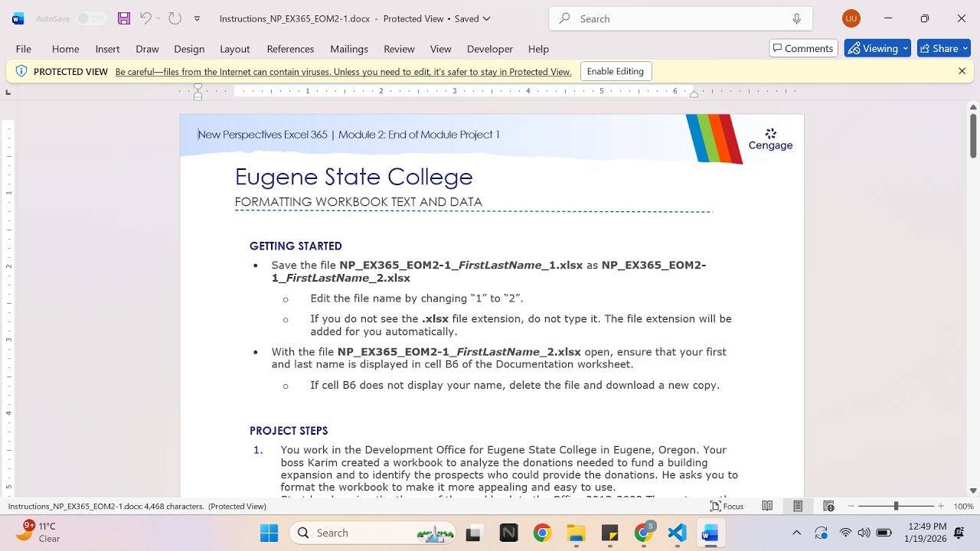980x551 pixels.
Task: Click the Wi-Fi network tray icon
Action: [x=845, y=533]
